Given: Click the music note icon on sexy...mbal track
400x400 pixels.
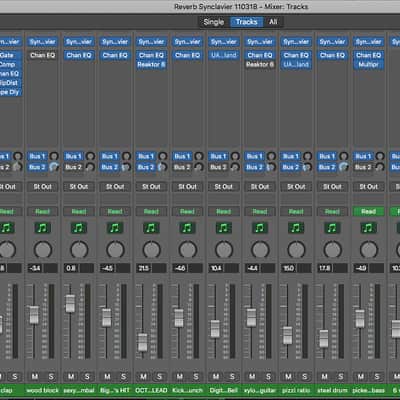Looking at the screenshot, I should coord(79,228).
